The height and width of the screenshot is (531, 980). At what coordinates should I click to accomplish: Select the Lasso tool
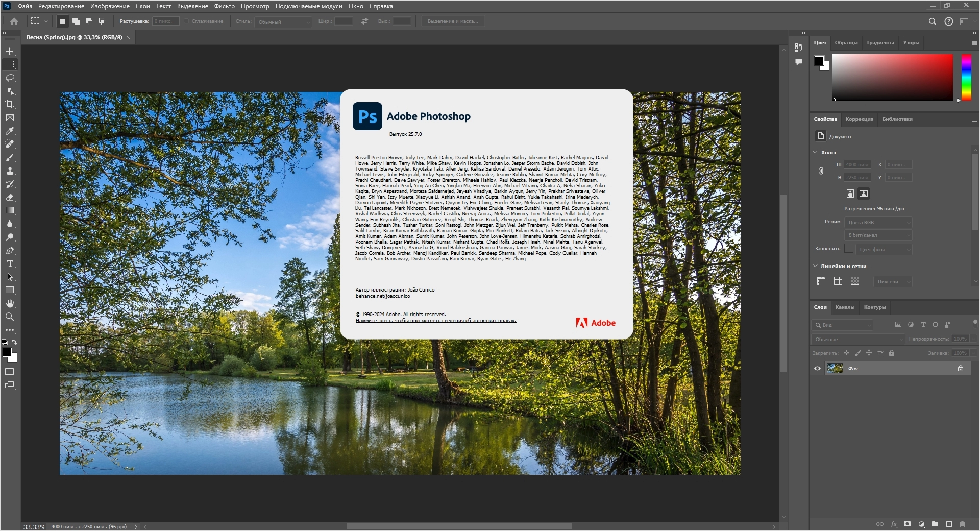[x=10, y=78]
